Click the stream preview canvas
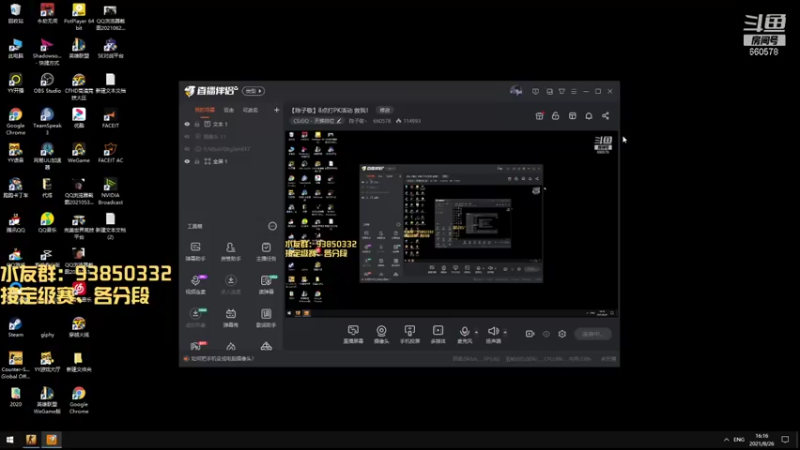This screenshot has width=800, height=450. (x=452, y=223)
